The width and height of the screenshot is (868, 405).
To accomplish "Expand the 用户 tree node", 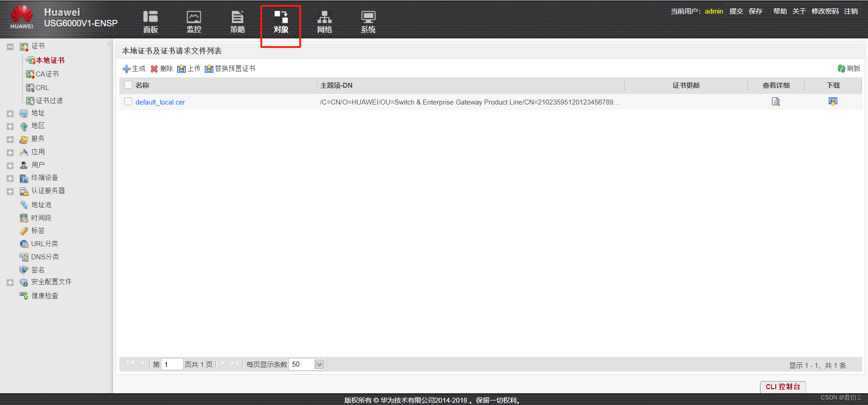I will 10,166.
